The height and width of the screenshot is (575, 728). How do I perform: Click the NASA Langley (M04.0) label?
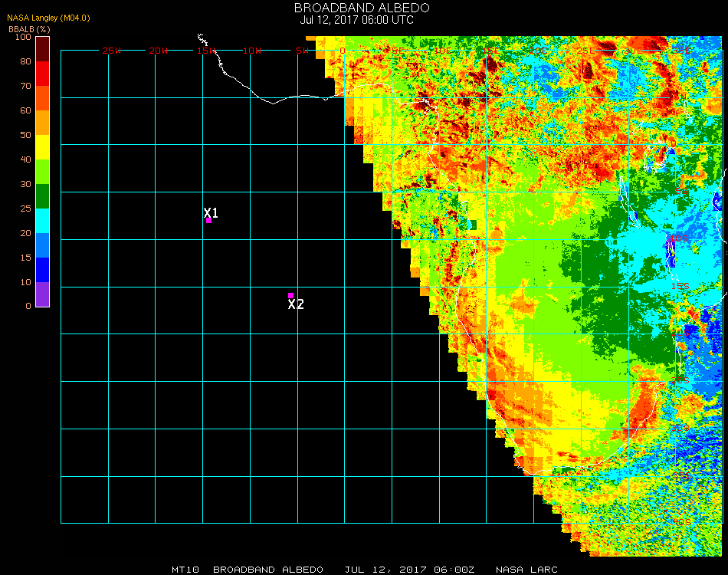tap(49, 18)
